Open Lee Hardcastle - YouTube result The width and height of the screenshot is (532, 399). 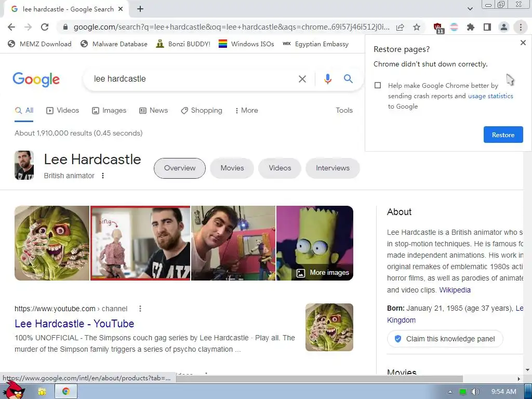pyautogui.click(x=74, y=324)
